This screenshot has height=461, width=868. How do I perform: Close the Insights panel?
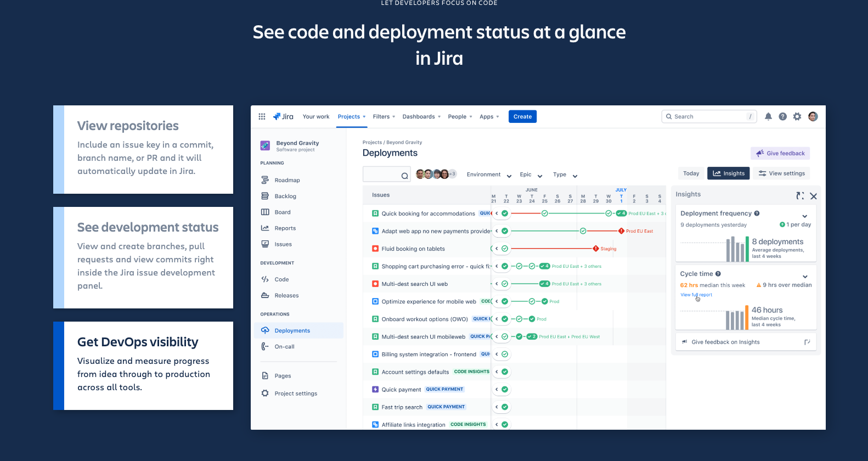coord(813,196)
